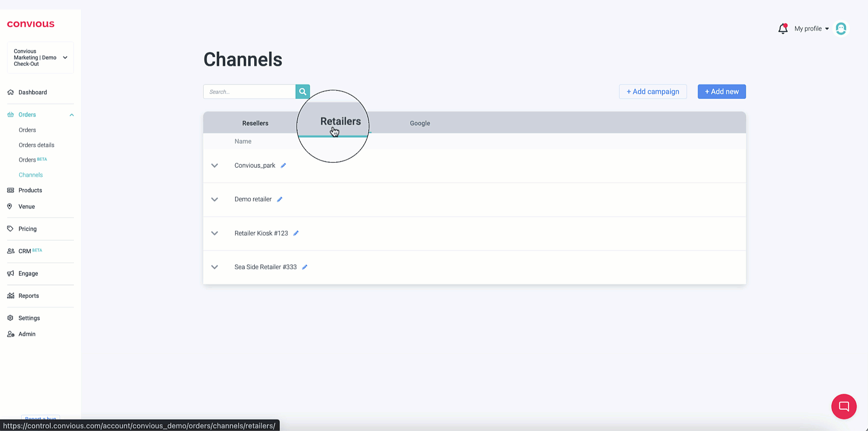Click the Convious logo
Image resolution: width=868 pixels, height=431 pixels.
31,24
